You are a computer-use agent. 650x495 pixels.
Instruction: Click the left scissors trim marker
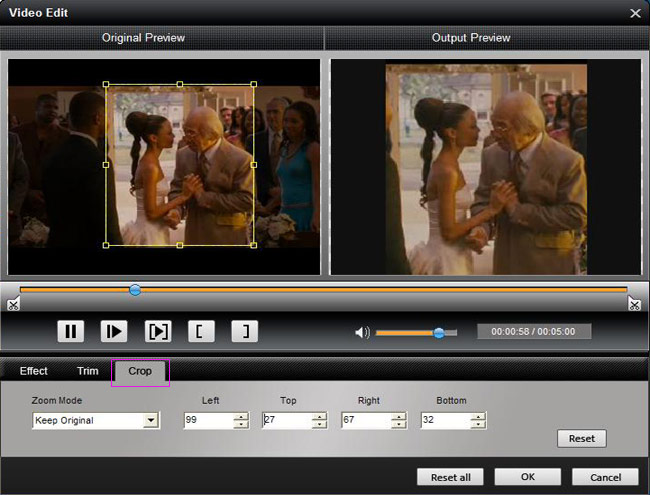coord(12,304)
